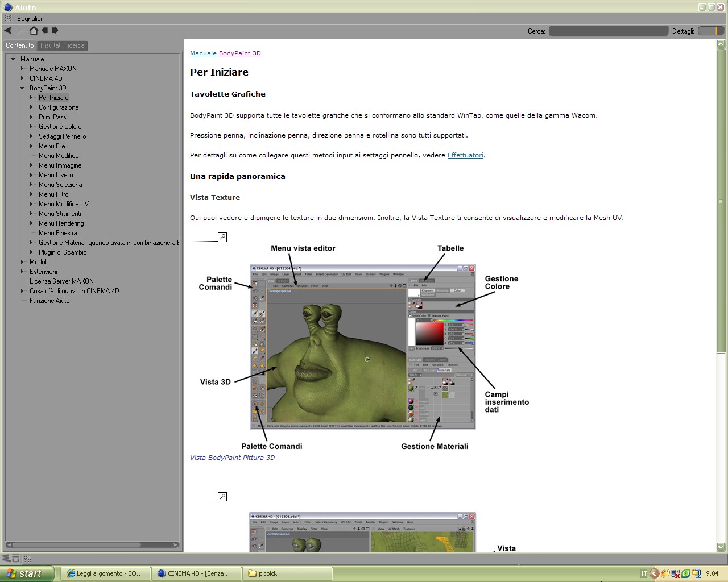The height and width of the screenshot is (582, 728).
Task: Expand the Estensioni node
Action: (x=22, y=272)
